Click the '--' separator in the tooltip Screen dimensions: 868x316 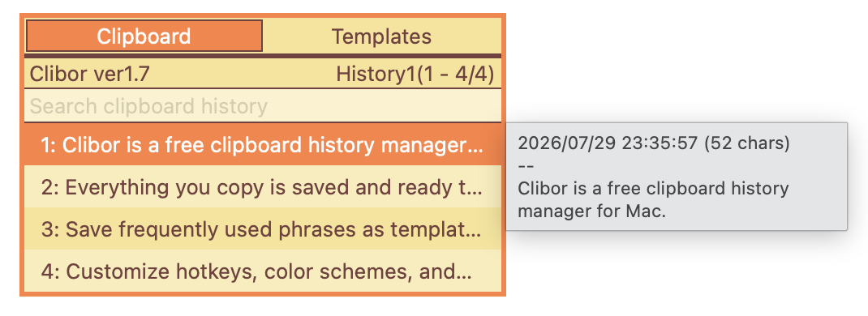tap(525, 166)
